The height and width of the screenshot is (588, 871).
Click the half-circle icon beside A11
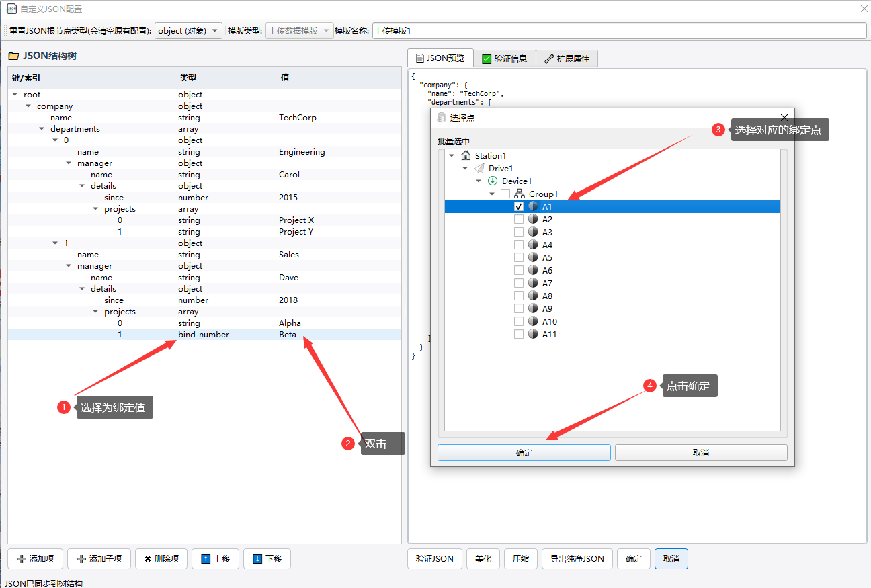(x=533, y=334)
